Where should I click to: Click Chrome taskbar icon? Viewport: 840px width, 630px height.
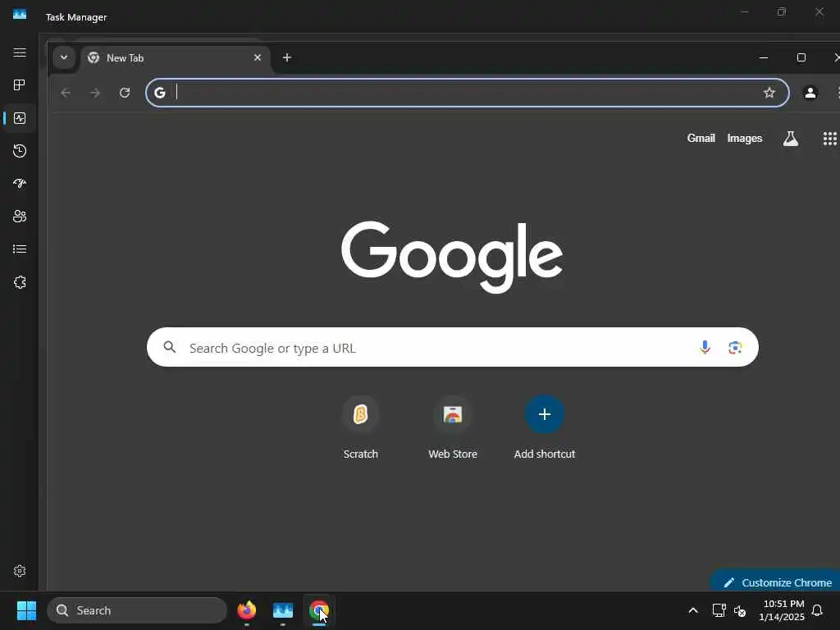[x=319, y=610]
